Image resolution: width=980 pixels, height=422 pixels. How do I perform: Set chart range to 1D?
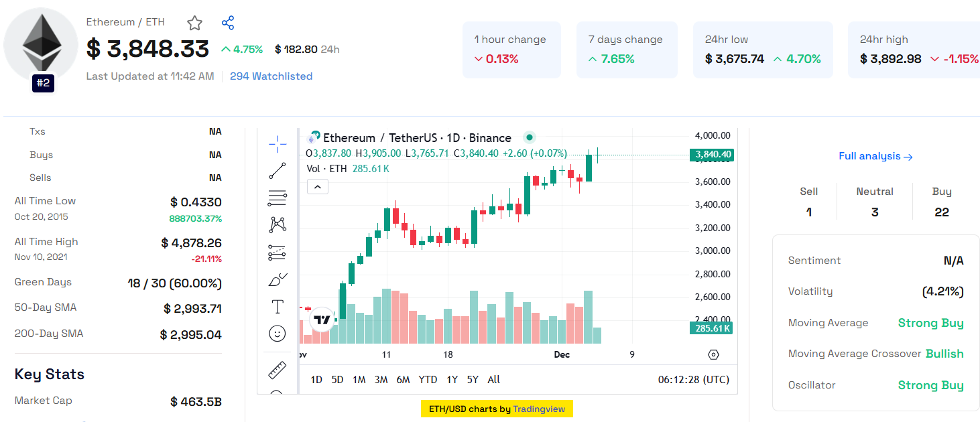pos(316,380)
